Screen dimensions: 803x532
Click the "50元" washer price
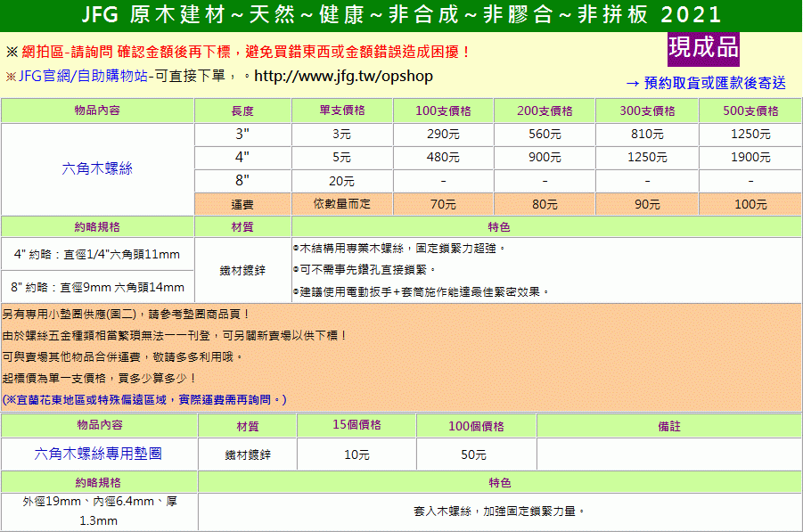tap(473, 454)
